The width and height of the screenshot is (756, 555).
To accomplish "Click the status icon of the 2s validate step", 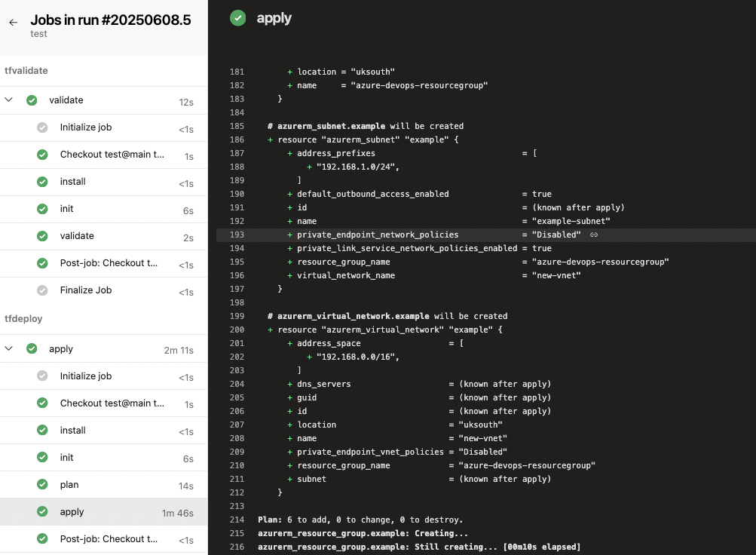I will coord(42,236).
